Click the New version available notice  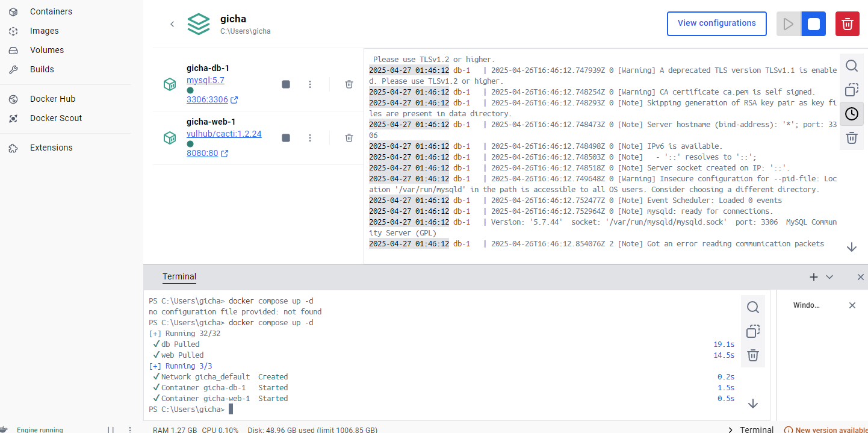(826, 429)
